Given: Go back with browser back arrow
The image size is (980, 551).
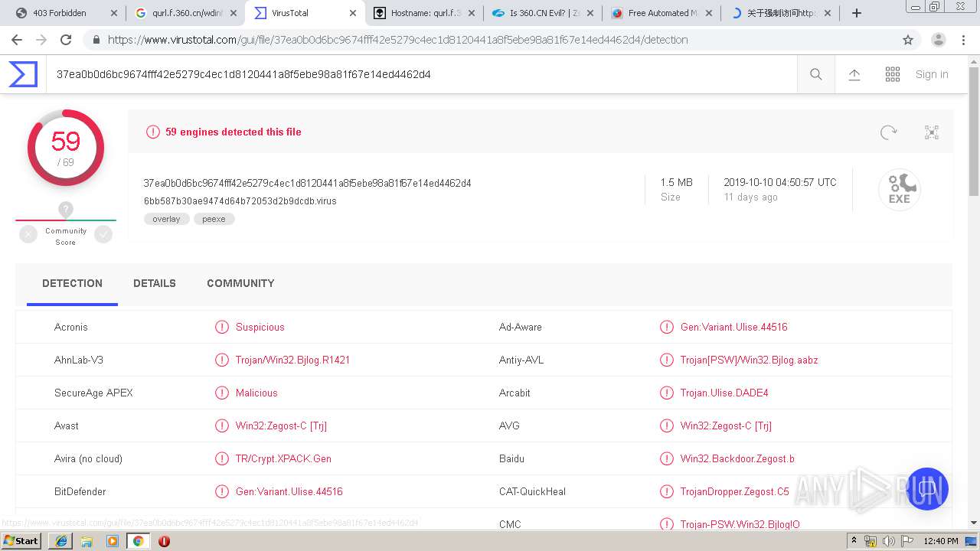Looking at the screenshot, I should 17,40.
